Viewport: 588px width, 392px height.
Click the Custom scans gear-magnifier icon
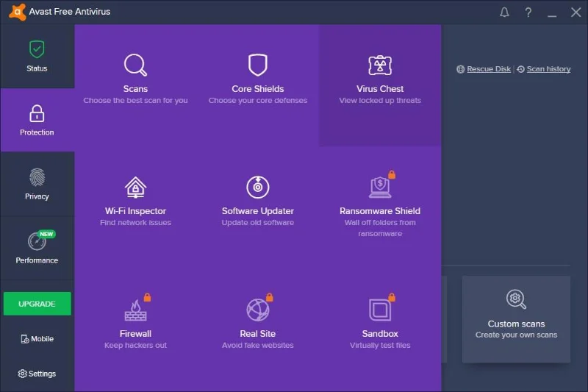pos(516,299)
